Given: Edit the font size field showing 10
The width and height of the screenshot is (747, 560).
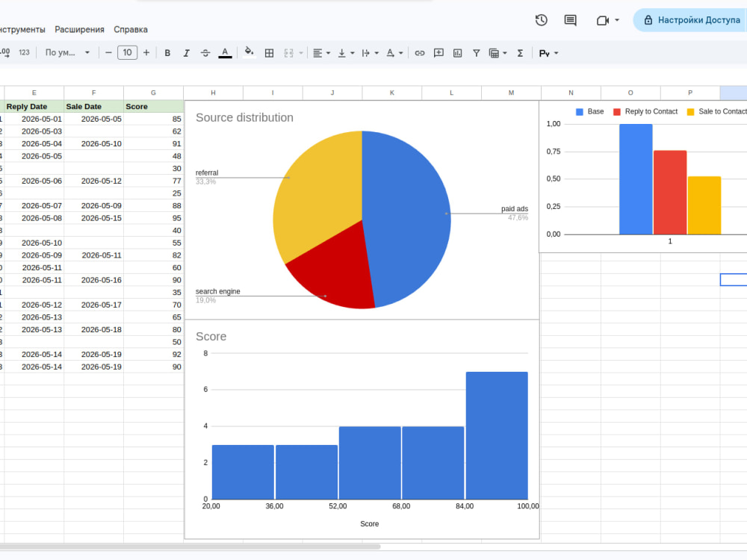Looking at the screenshot, I should (x=127, y=53).
